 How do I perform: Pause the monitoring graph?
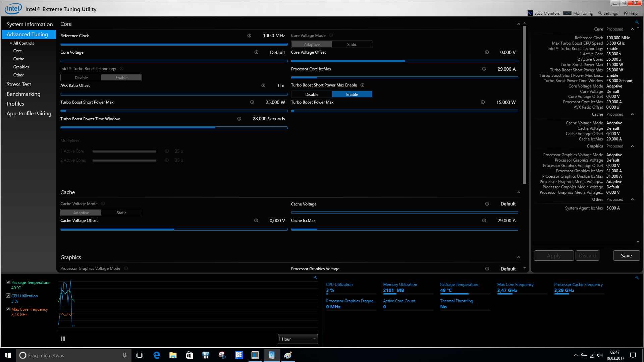[x=63, y=339]
